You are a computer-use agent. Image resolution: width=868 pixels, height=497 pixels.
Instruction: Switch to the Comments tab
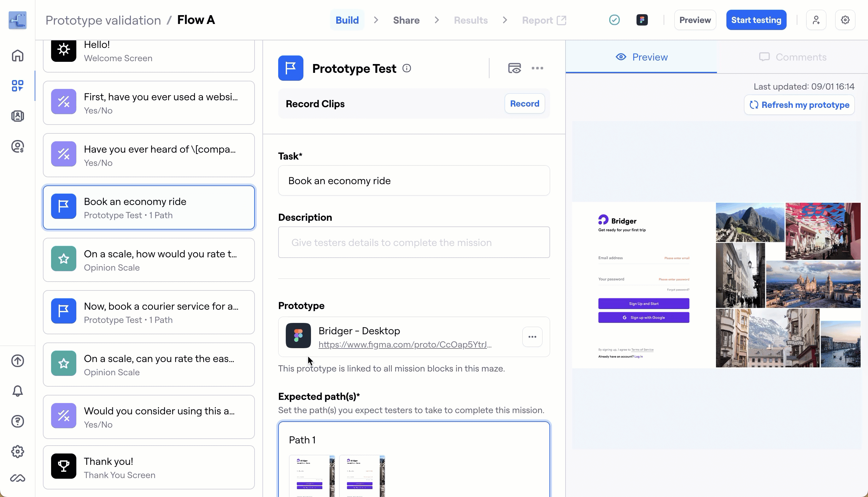[x=792, y=57]
